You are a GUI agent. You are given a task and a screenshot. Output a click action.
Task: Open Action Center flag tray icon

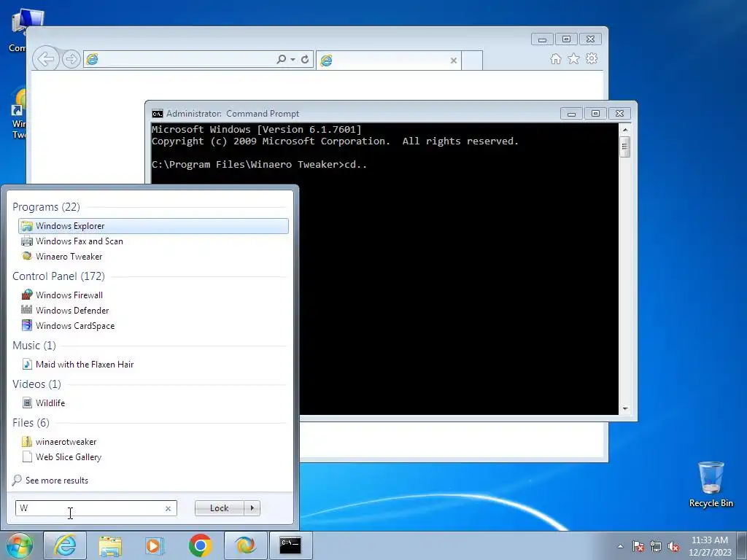point(638,546)
